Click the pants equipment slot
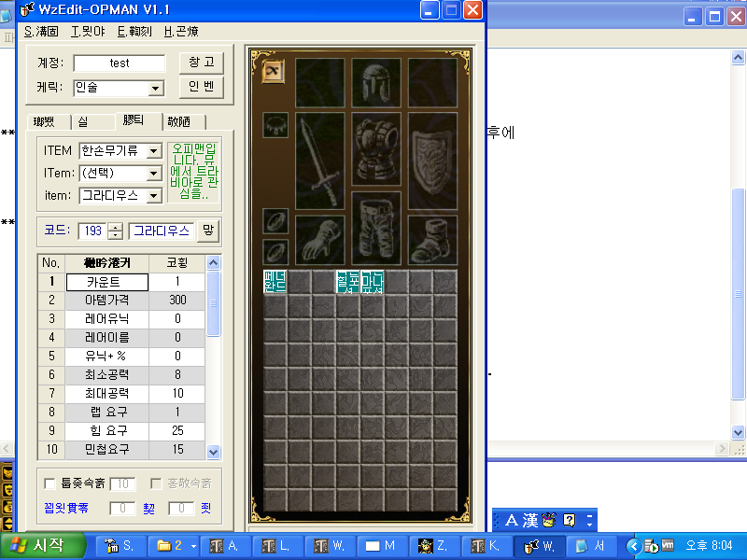747x560 pixels. (376, 228)
